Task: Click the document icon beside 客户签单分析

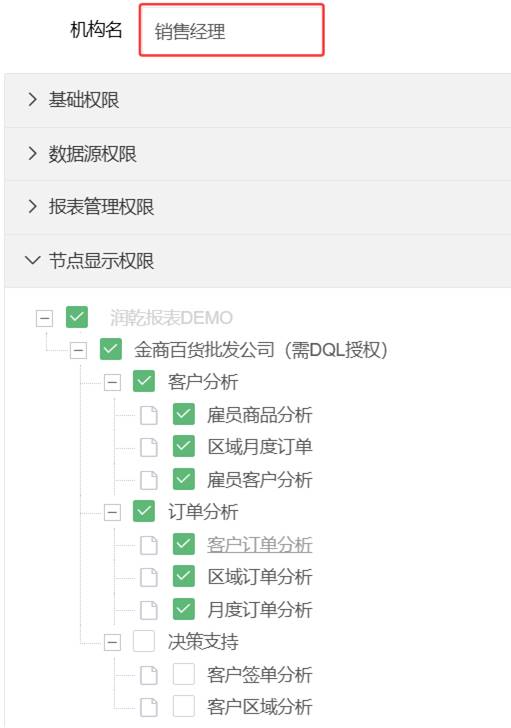Action: coord(149,675)
